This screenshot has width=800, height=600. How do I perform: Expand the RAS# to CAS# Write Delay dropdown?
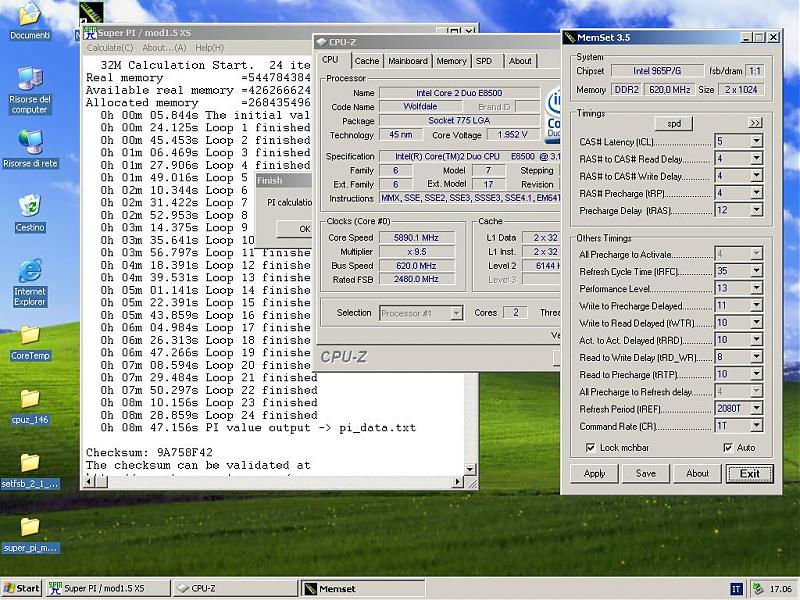[x=757, y=176]
